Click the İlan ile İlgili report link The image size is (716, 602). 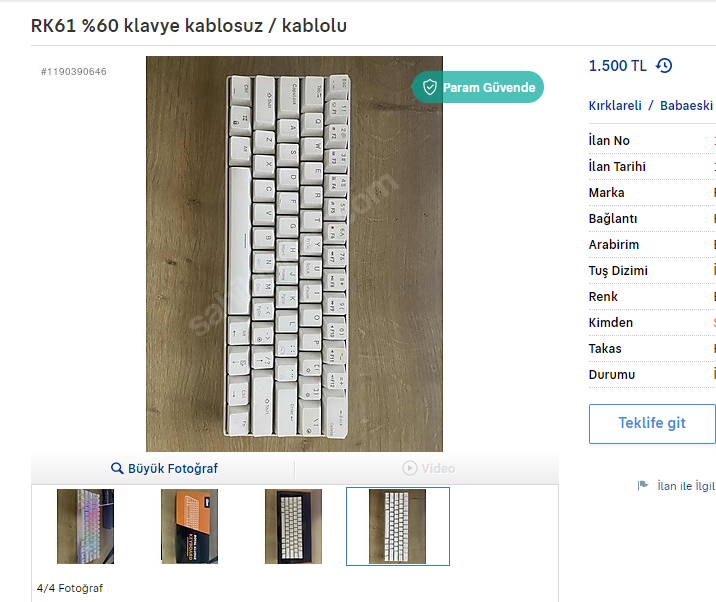pos(686,486)
